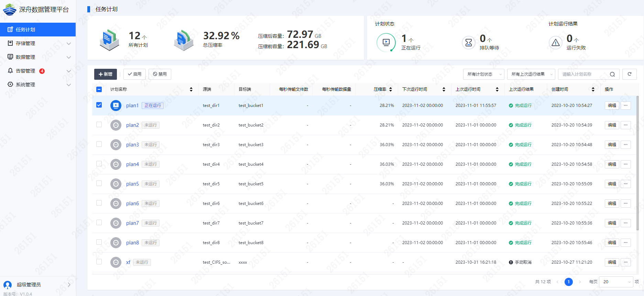Viewport: 644px width, 296px height.
Task: Sort by 创建时间 column arrows
Action: 593,89
